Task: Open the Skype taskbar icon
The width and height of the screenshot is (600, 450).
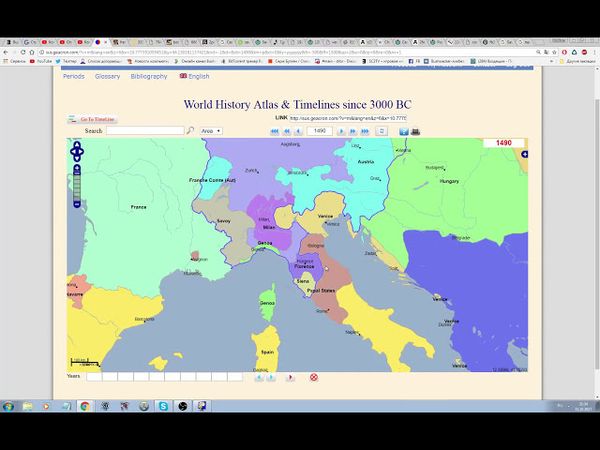Action: [x=162, y=406]
